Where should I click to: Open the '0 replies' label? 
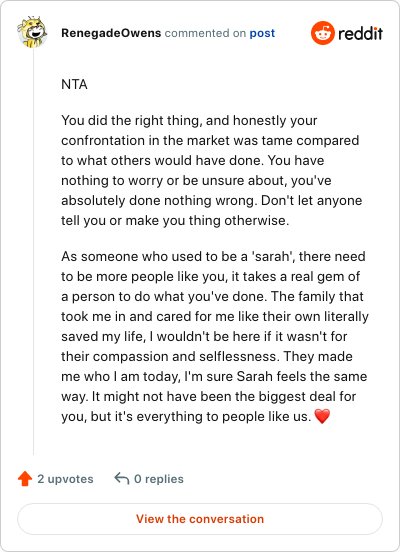[x=159, y=479]
